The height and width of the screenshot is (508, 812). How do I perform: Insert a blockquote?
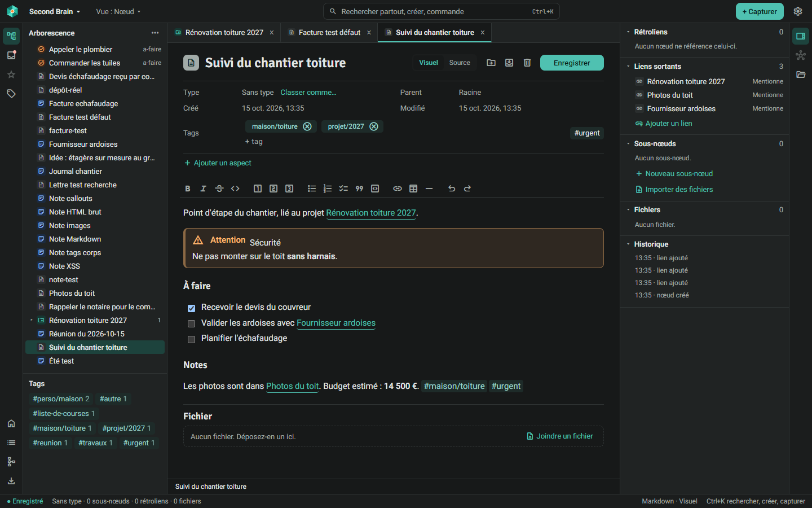pyautogui.click(x=359, y=189)
